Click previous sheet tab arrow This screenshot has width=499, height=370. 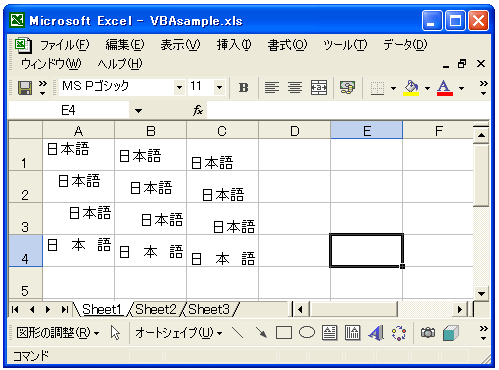click(32, 310)
